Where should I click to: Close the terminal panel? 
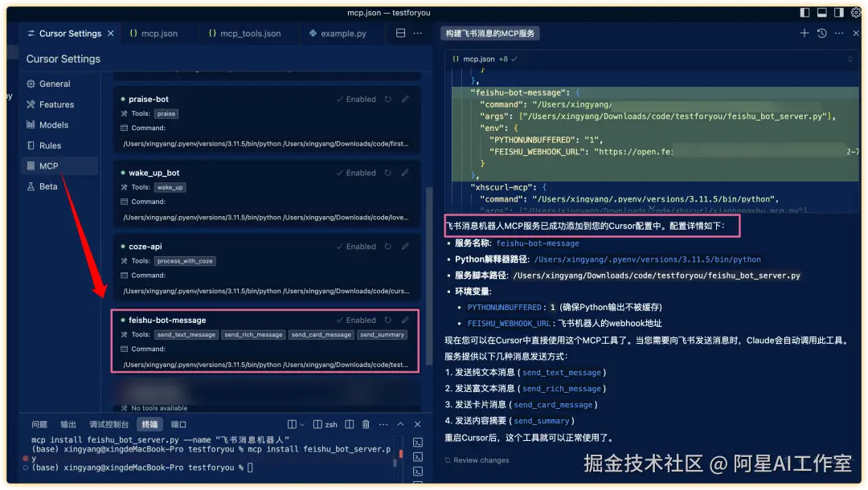(x=417, y=424)
